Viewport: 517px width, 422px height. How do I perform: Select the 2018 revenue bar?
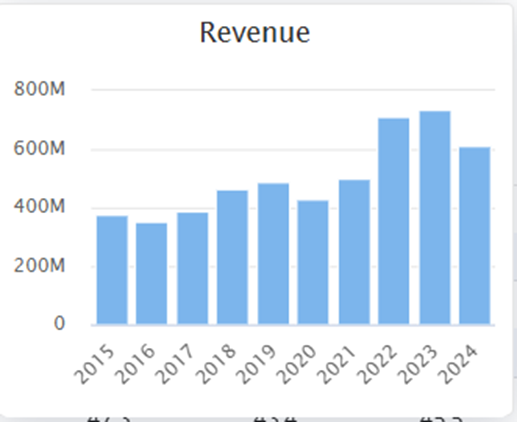pos(232,257)
